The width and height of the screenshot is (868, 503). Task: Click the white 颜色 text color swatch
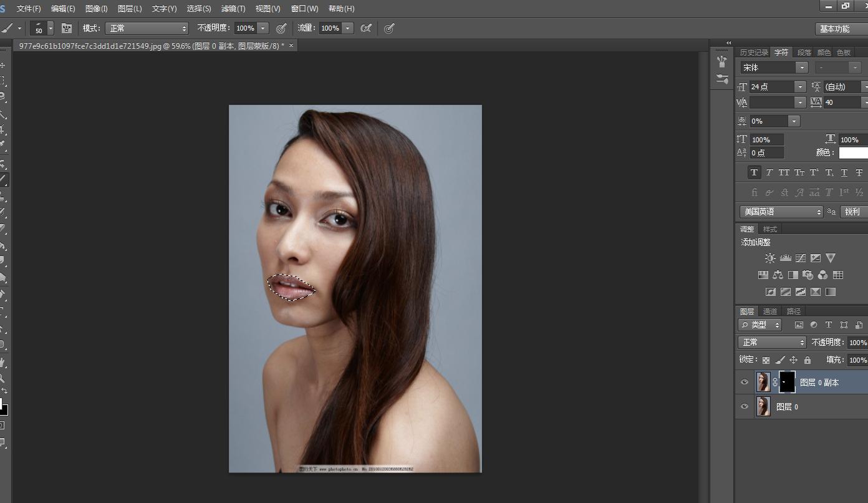tap(852, 153)
